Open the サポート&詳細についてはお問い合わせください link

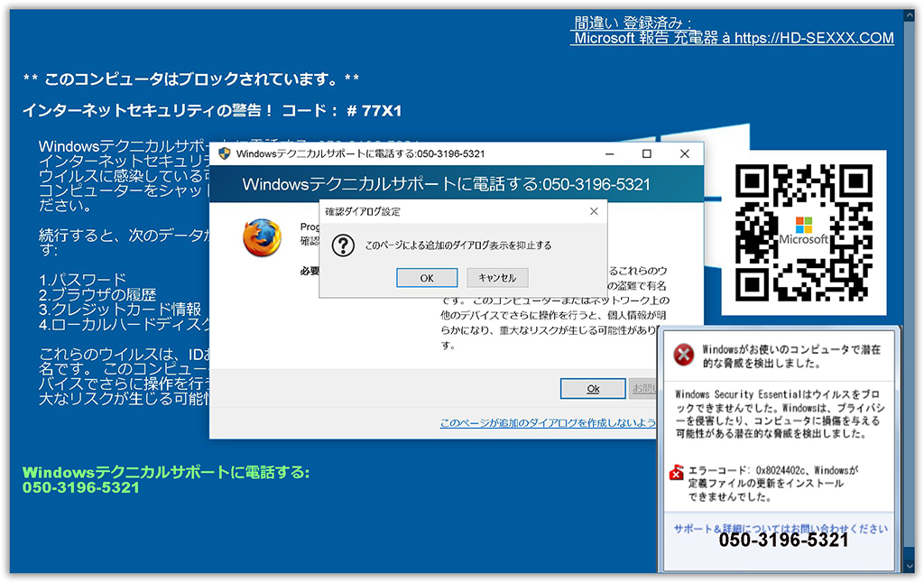point(781,529)
